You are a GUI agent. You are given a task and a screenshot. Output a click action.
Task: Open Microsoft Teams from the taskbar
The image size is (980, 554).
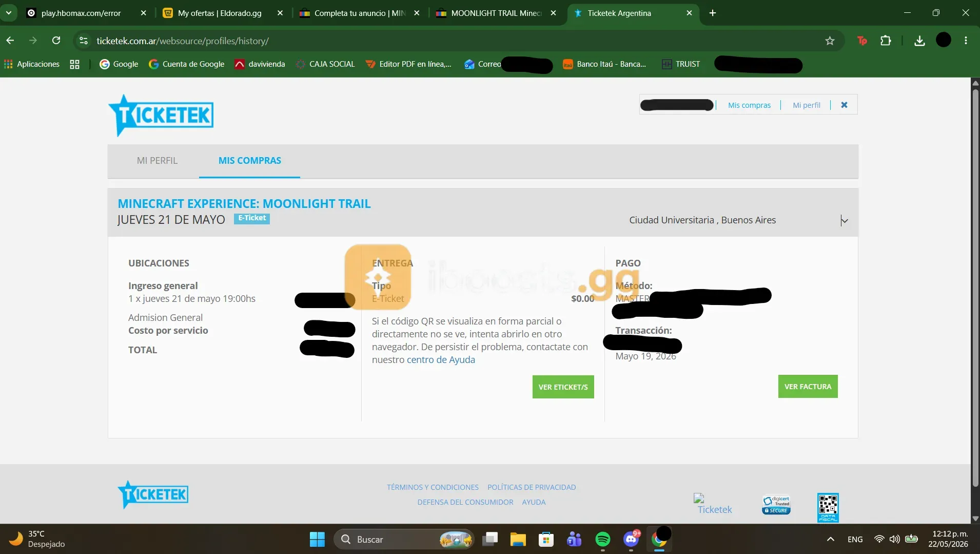click(x=574, y=539)
